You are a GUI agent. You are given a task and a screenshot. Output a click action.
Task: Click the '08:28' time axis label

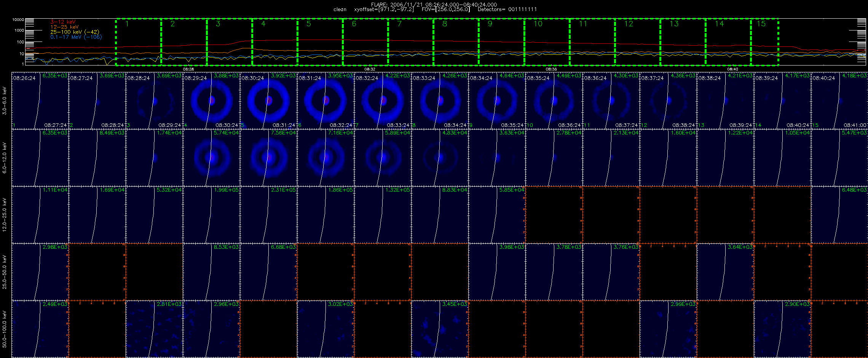point(188,69)
